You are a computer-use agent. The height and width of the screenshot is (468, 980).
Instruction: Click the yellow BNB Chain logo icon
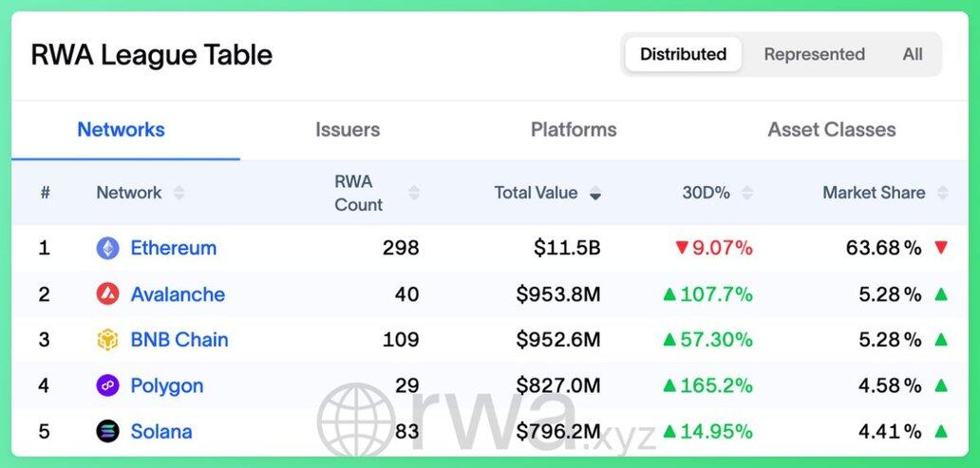tap(108, 340)
